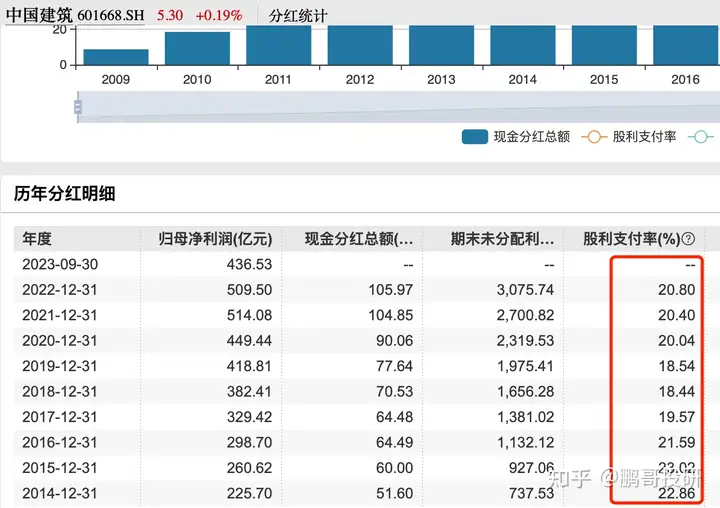Sort by the 年度 column header
This screenshot has height=508, width=720.
(x=37, y=239)
